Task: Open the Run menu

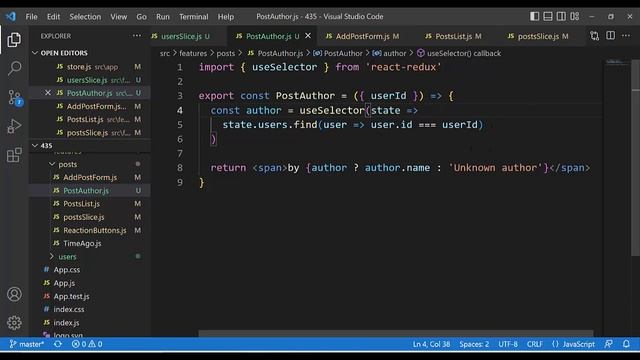Action: click(x=162, y=17)
